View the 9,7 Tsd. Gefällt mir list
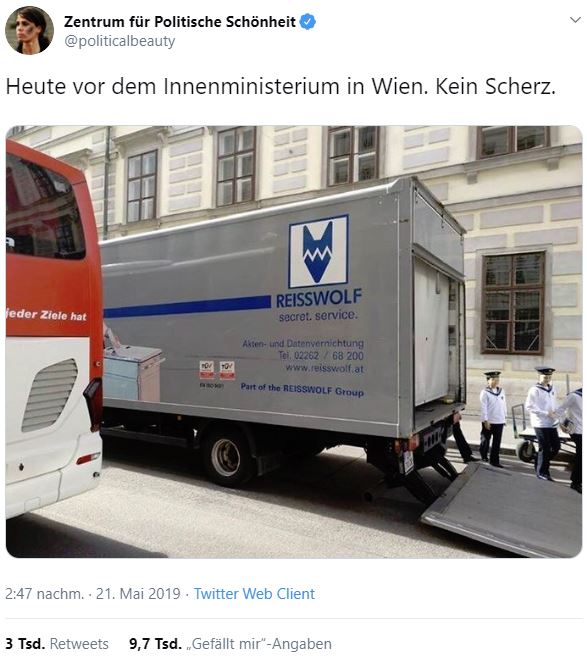The width and height of the screenshot is (587, 658). coord(230,644)
